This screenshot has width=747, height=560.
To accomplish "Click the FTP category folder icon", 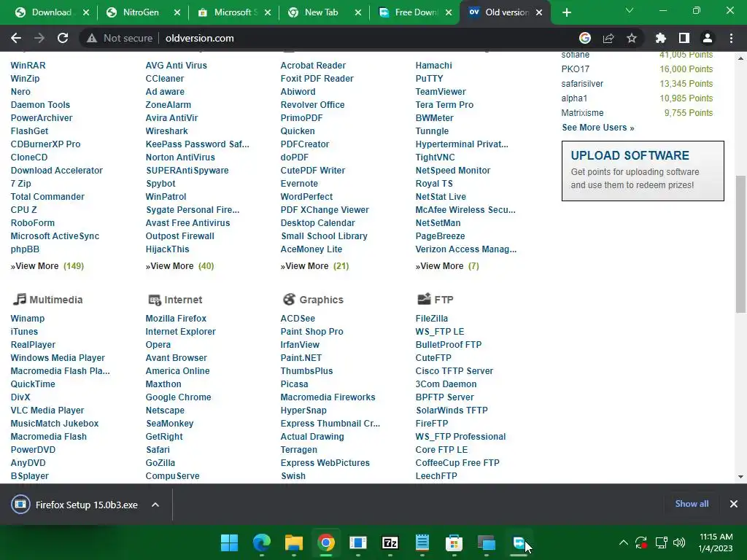I will (424, 298).
